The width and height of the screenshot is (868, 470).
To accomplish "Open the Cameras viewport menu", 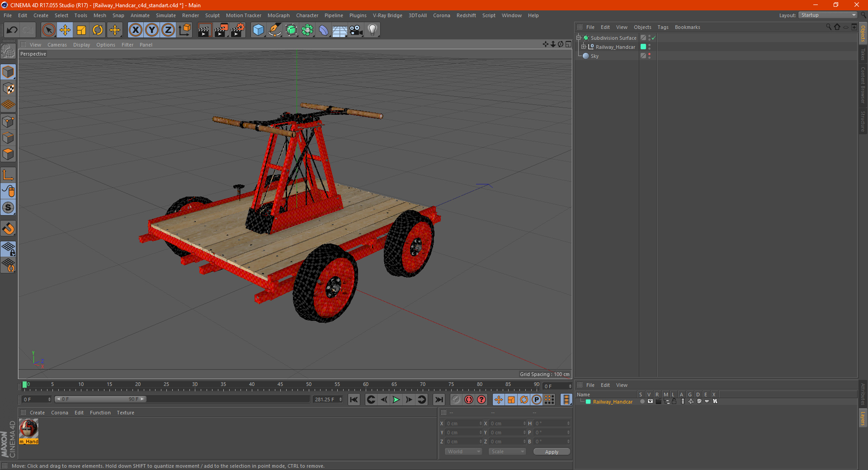I will (x=57, y=45).
